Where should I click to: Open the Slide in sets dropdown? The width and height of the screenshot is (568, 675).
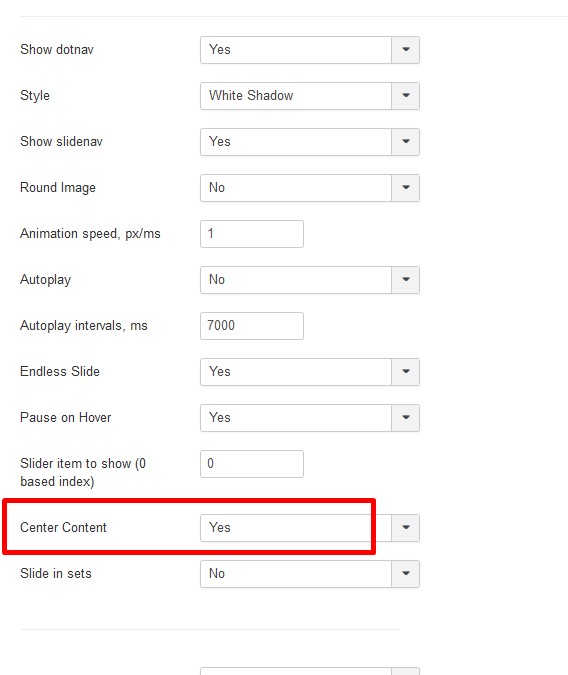pyautogui.click(x=310, y=574)
